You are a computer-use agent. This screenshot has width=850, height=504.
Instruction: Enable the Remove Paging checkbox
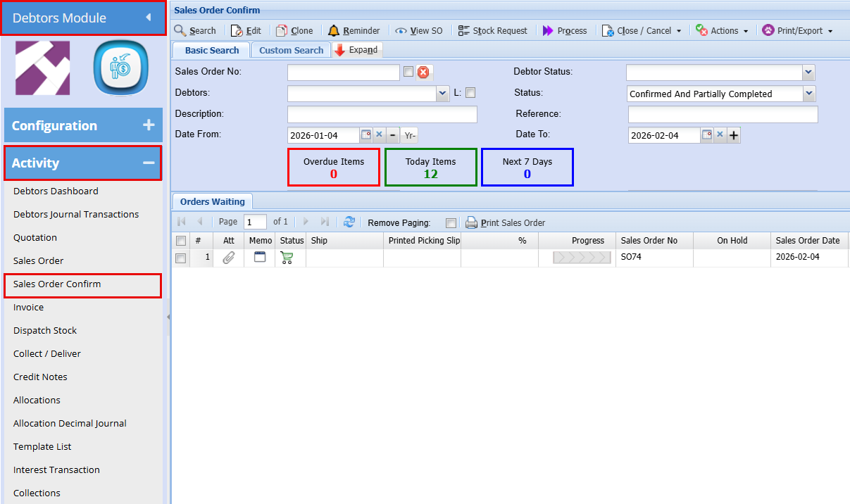pyautogui.click(x=451, y=223)
